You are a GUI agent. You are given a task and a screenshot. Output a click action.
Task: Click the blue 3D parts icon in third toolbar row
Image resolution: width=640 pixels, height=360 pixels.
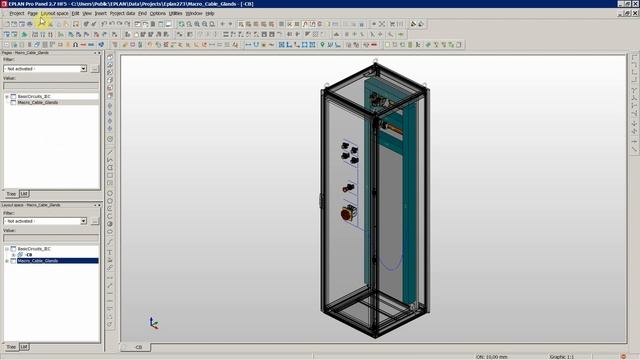101,44
